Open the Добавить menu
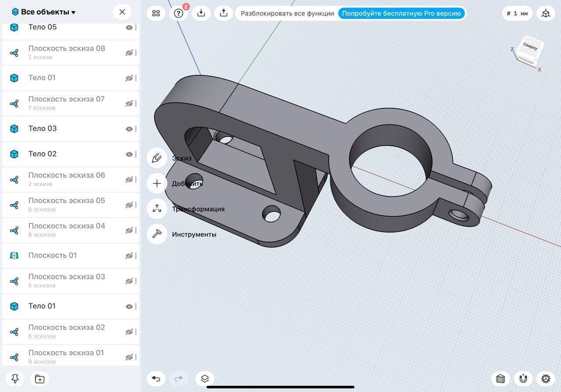The height and width of the screenshot is (392, 561). pos(187,184)
